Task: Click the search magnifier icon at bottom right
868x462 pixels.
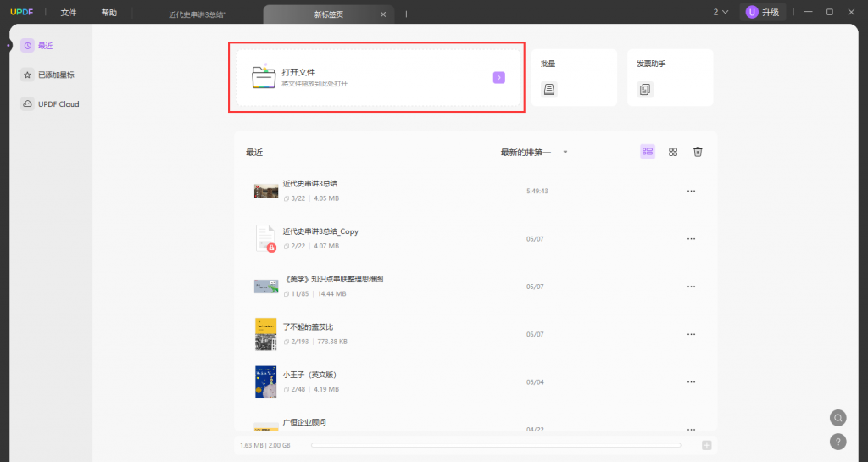Action: coord(837,418)
